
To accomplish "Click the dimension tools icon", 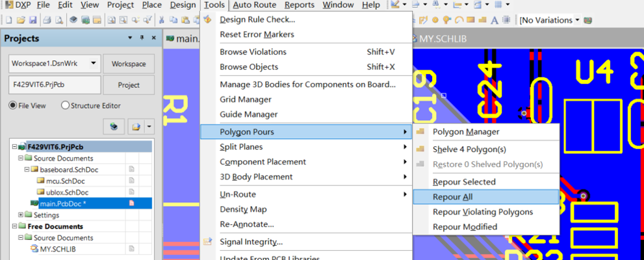I will tap(456, 5).
